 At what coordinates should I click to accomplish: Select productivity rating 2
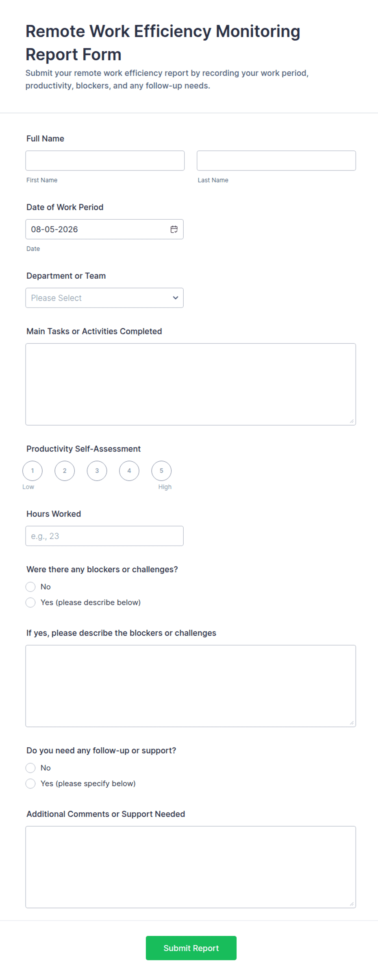pyautogui.click(x=65, y=471)
